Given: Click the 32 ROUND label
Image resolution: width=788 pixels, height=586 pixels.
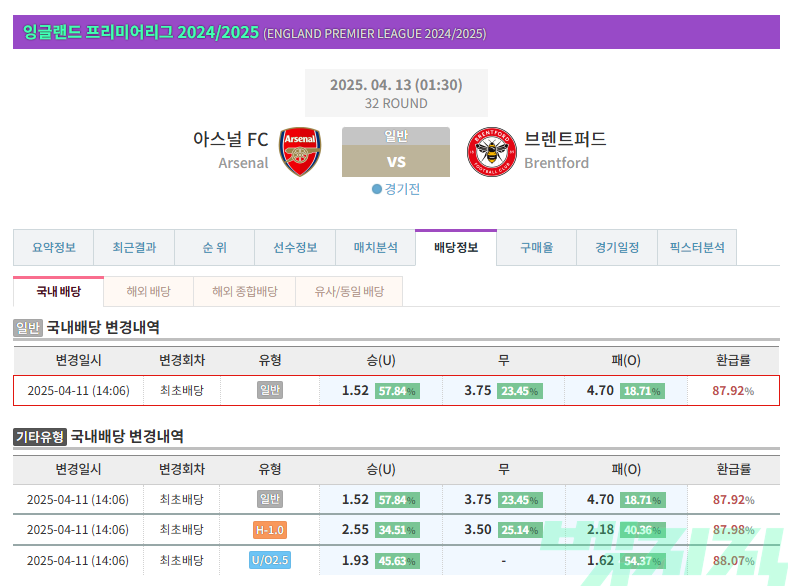Looking at the screenshot, I should point(396,104).
